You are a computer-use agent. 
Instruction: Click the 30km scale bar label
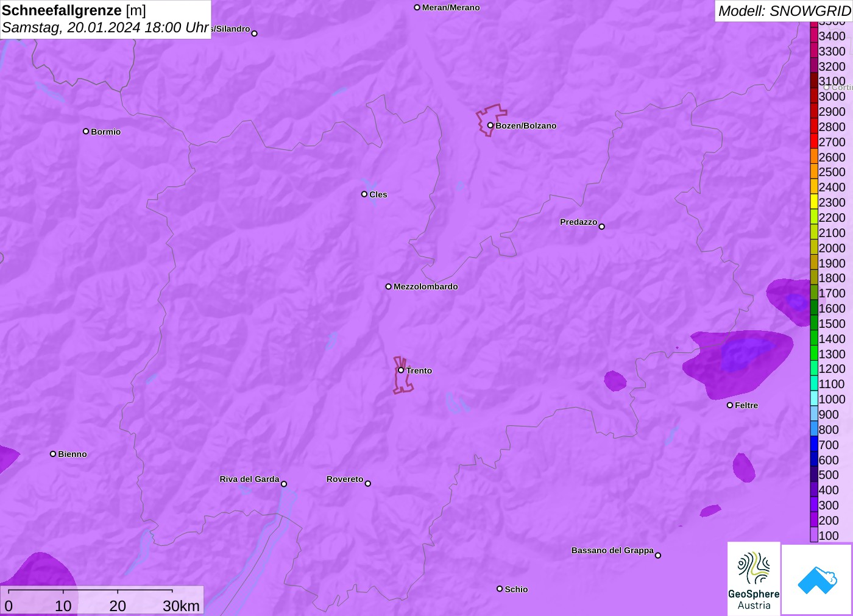tap(181, 606)
